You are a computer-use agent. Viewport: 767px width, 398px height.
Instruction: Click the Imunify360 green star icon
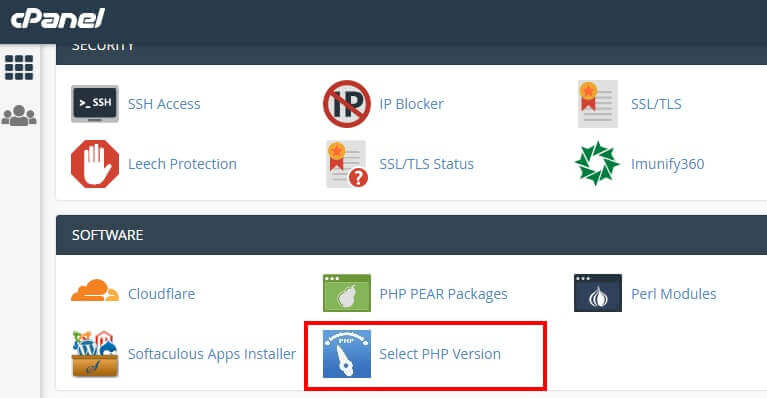tap(597, 164)
